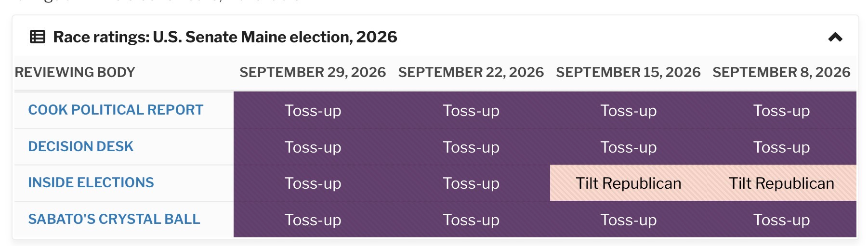This screenshot has width=868, height=246.
Task: Select the September 22, 2026 column header
Action: [x=471, y=72]
